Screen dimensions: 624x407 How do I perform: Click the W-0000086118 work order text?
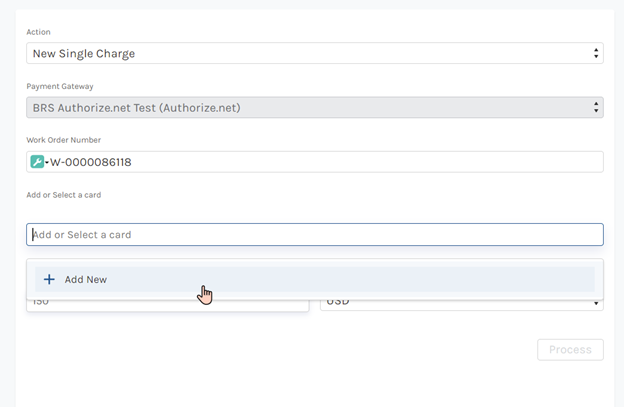point(92,162)
